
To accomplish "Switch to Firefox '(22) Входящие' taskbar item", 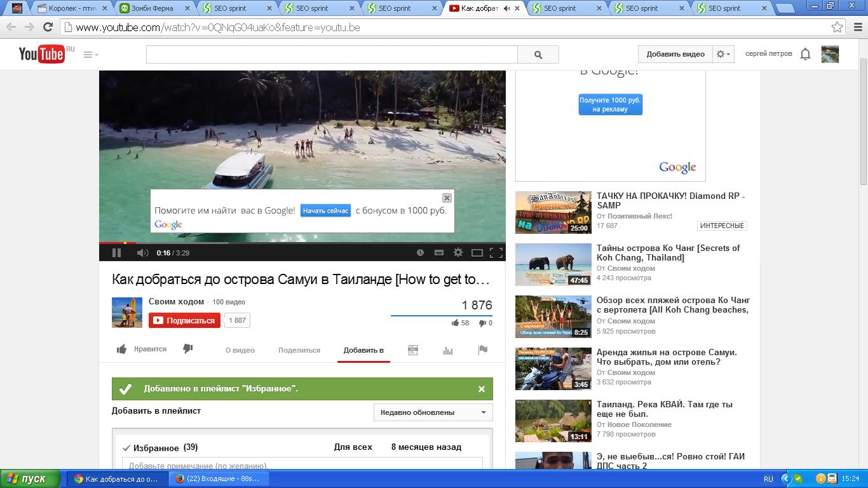I will pos(219,479).
